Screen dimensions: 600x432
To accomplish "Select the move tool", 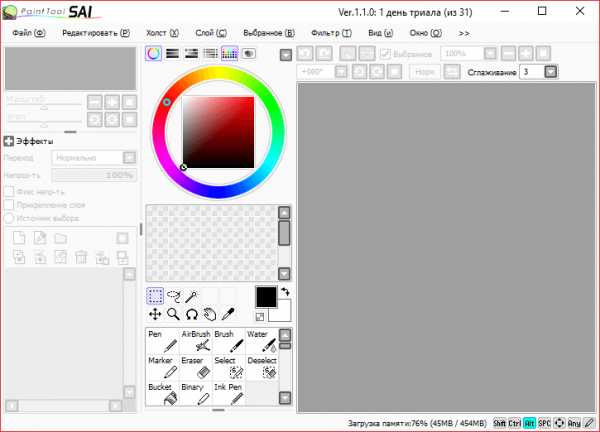I will tap(155, 314).
